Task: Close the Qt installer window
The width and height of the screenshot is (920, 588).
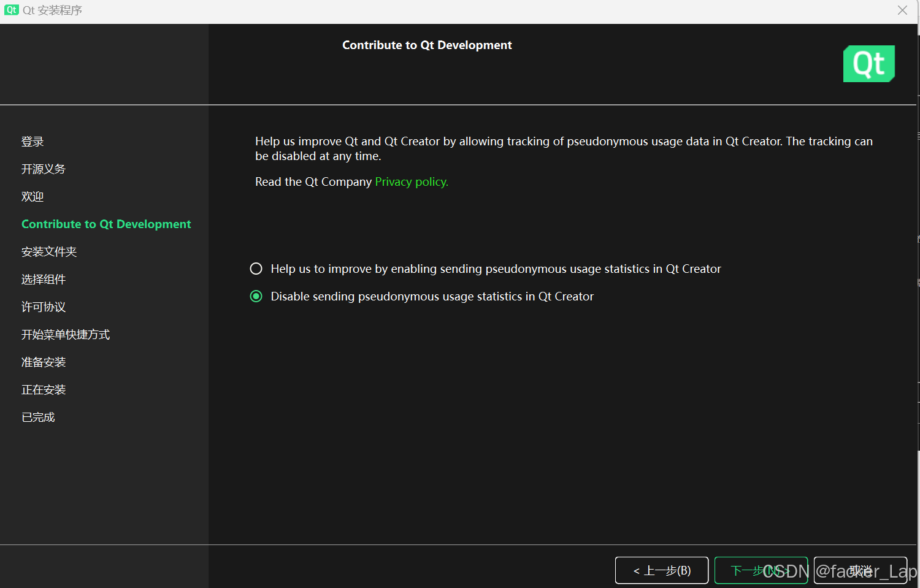Action: point(902,10)
